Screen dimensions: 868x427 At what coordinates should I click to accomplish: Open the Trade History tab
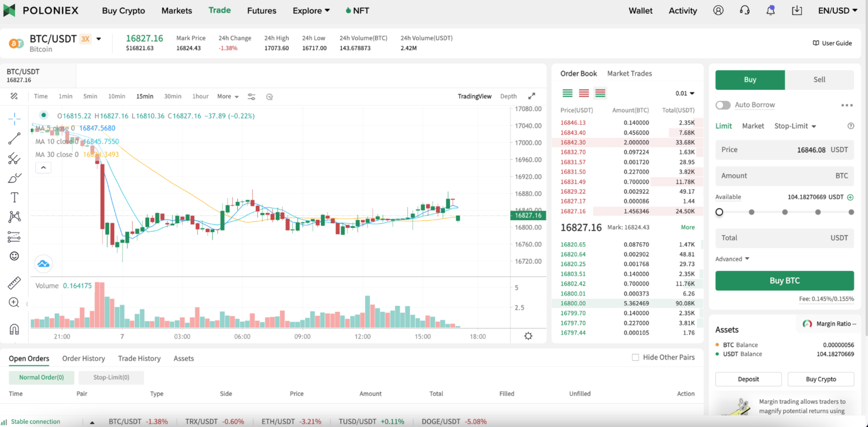(x=139, y=358)
